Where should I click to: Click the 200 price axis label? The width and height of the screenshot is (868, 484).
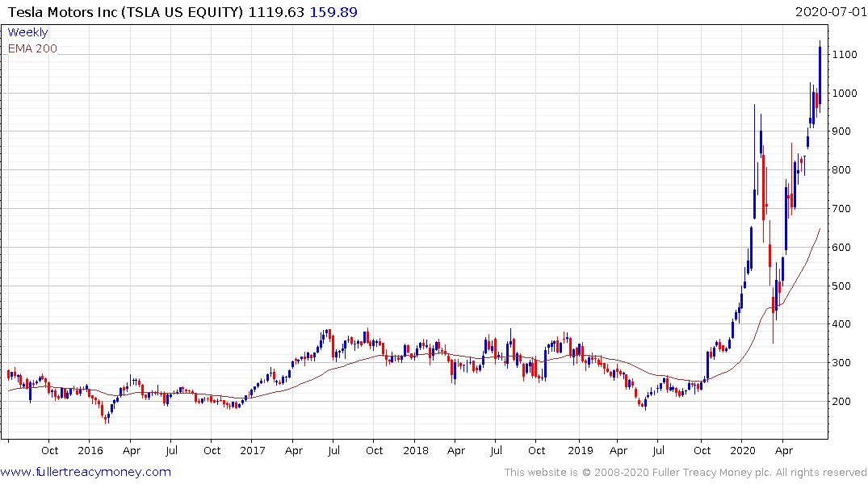[841, 403]
